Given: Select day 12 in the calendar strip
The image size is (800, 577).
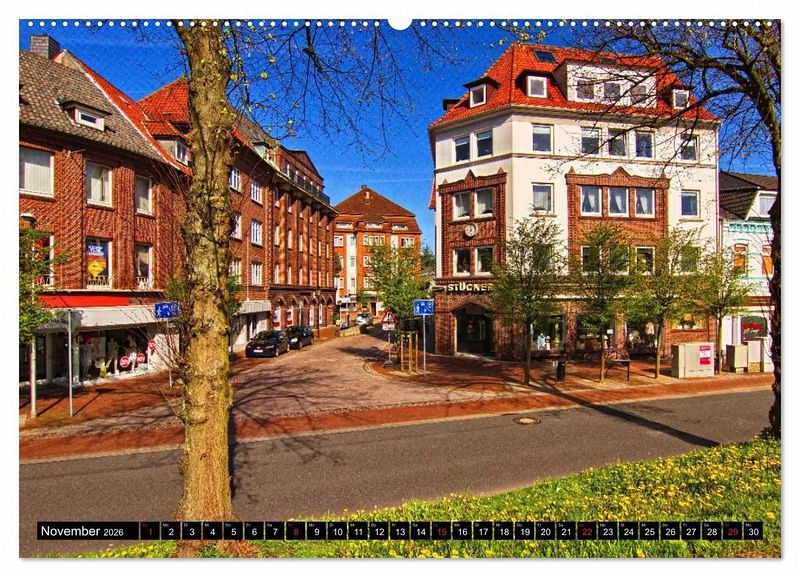Looking at the screenshot, I should coord(379,531).
